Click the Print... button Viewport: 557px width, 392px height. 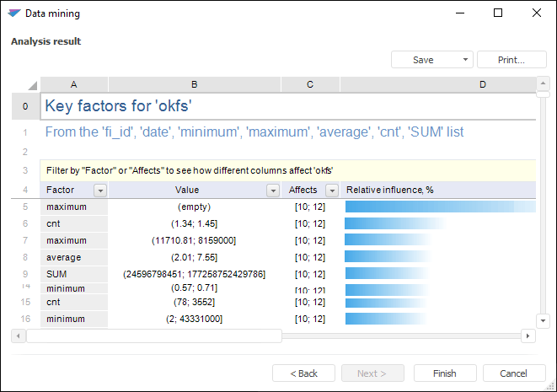point(511,60)
